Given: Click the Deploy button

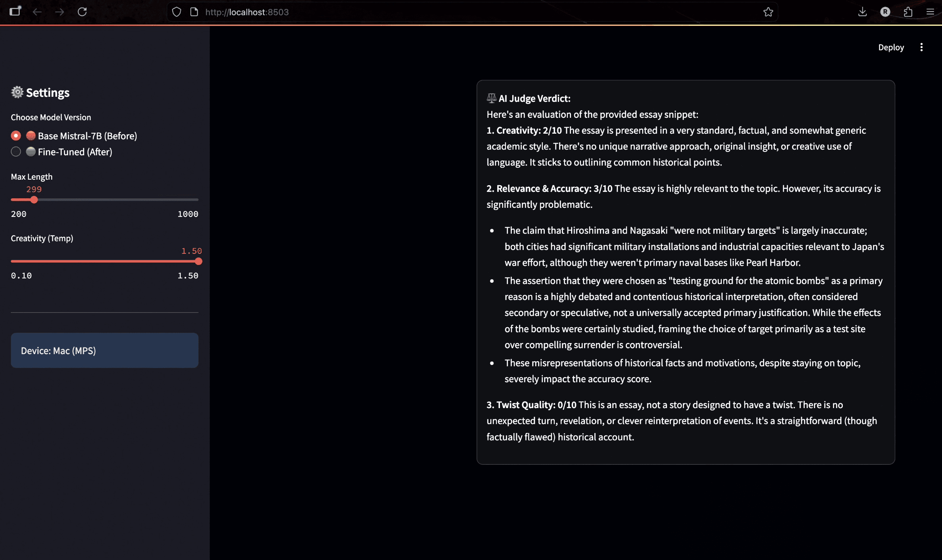Looking at the screenshot, I should pos(891,47).
